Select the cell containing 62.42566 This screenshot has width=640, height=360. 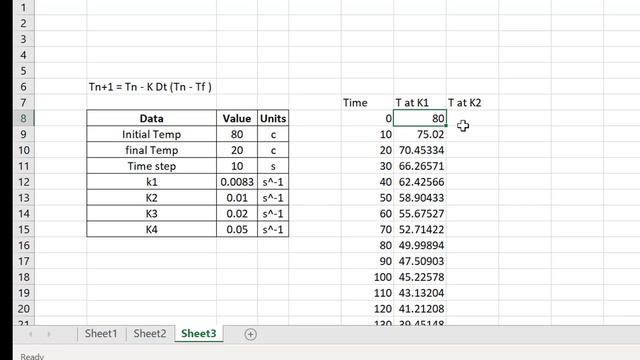[420, 182]
